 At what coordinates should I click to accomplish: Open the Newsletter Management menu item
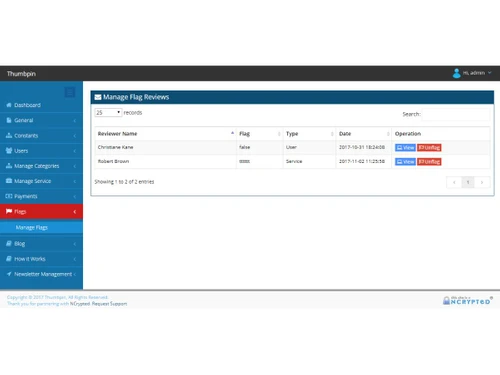[41, 274]
